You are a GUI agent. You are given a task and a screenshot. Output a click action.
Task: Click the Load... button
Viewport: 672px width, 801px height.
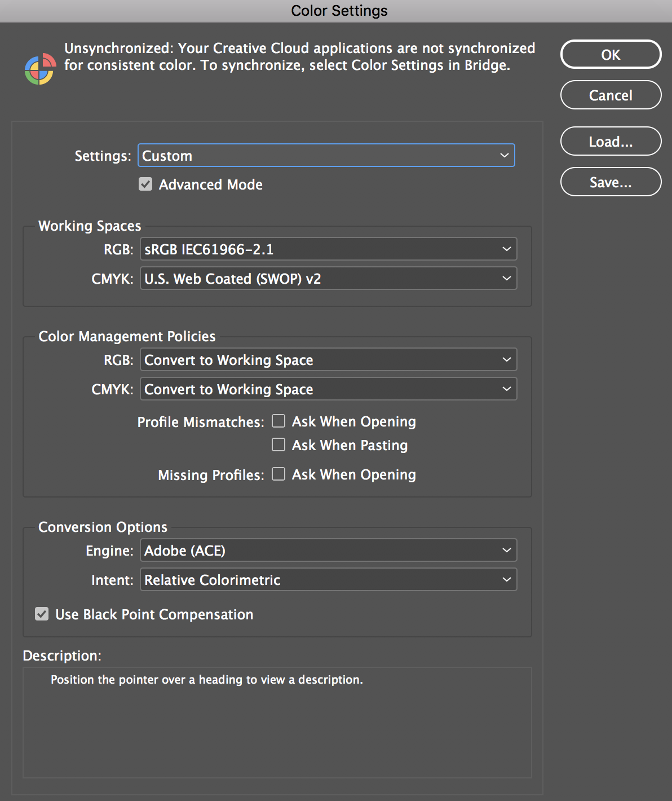click(x=611, y=142)
